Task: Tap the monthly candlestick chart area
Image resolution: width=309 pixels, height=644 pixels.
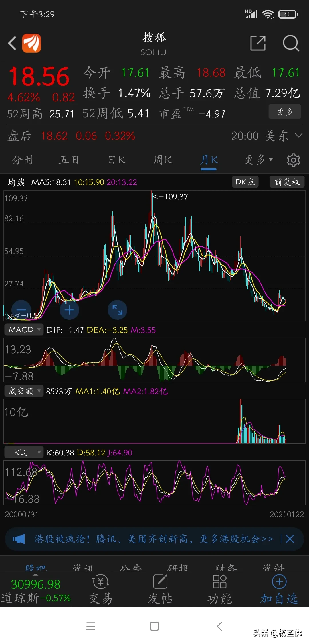Action: click(154, 256)
